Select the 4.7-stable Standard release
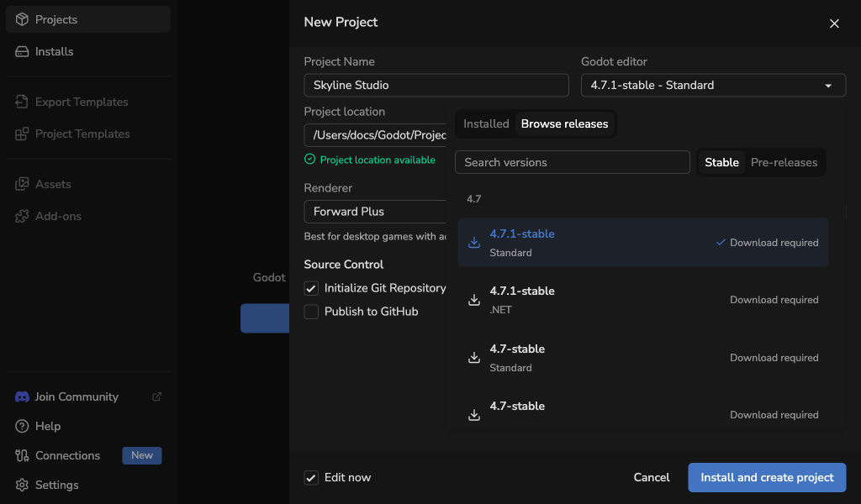Screen dimensions: 861x504 643,358
